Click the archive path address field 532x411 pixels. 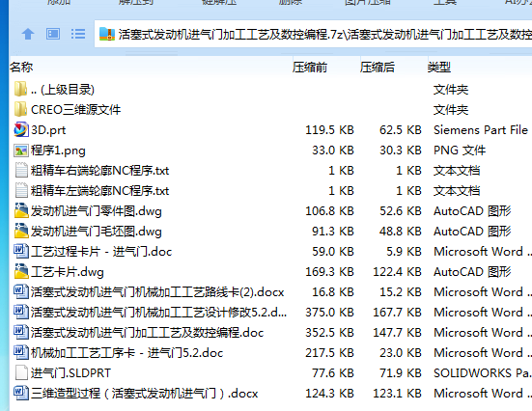pyautogui.click(x=313, y=34)
